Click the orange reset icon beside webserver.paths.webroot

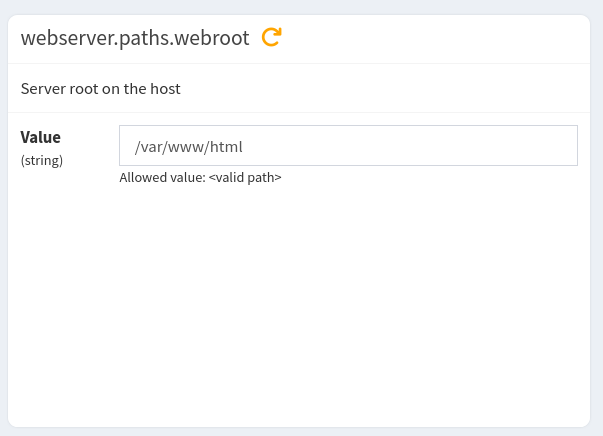click(271, 38)
